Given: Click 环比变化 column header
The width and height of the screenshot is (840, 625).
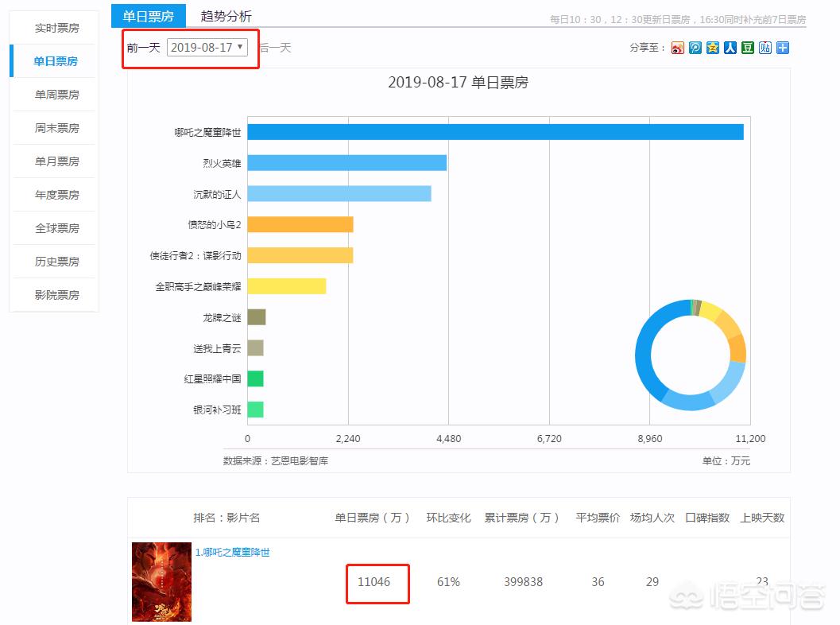Looking at the screenshot, I should [x=448, y=518].
